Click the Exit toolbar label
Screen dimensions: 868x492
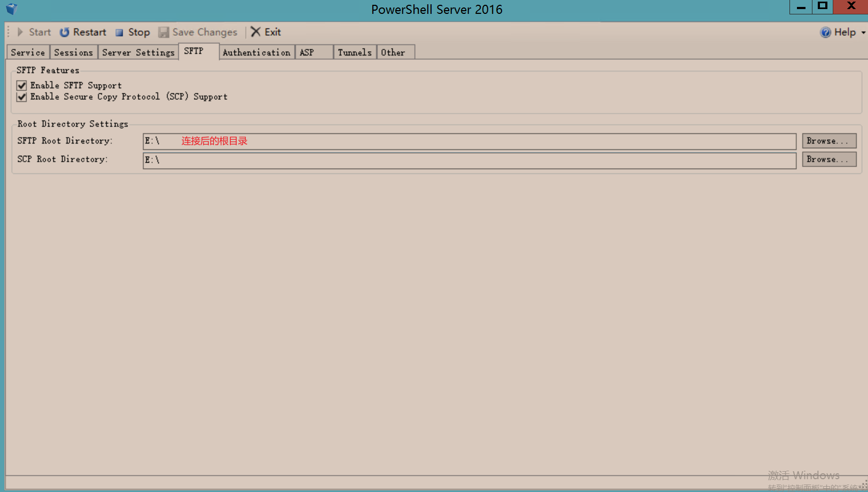pyautogui.click(x=272, y=32)
